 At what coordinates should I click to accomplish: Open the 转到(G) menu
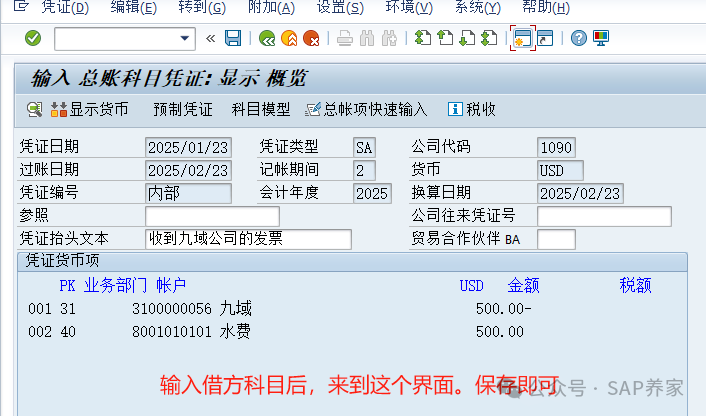coord(202,7)
